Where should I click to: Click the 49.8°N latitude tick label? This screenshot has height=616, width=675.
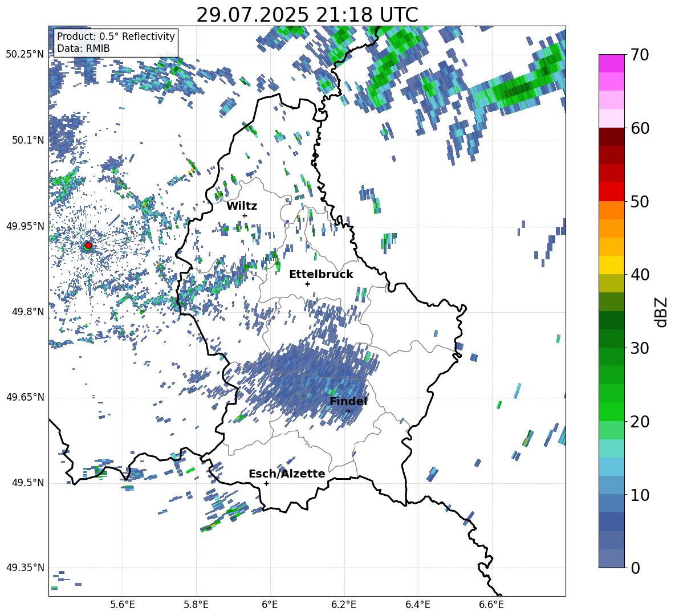tap(28, 312)
